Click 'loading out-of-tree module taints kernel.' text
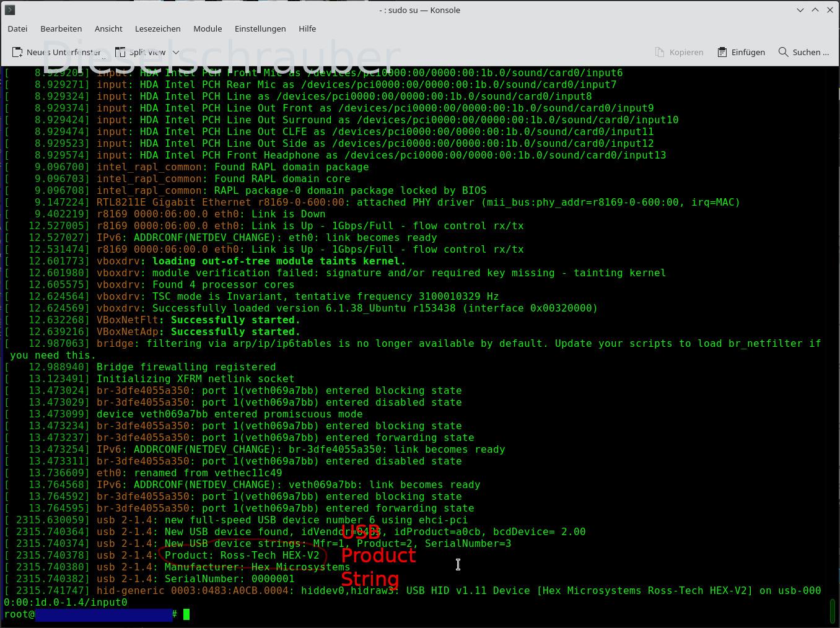The width and height of the screenshot is (840, 628). [279, 261]
